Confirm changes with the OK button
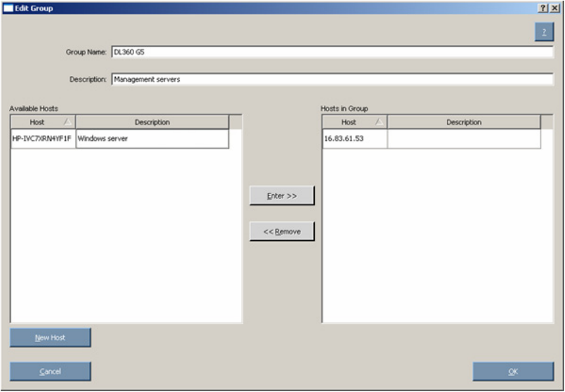Screen dimensions: 565x392 tap(513, 371)
